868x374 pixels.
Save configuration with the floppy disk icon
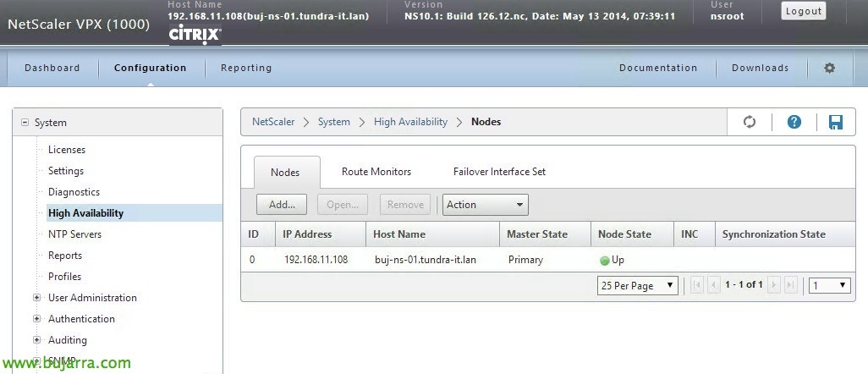pyautogui.click(x=835, y=122)
